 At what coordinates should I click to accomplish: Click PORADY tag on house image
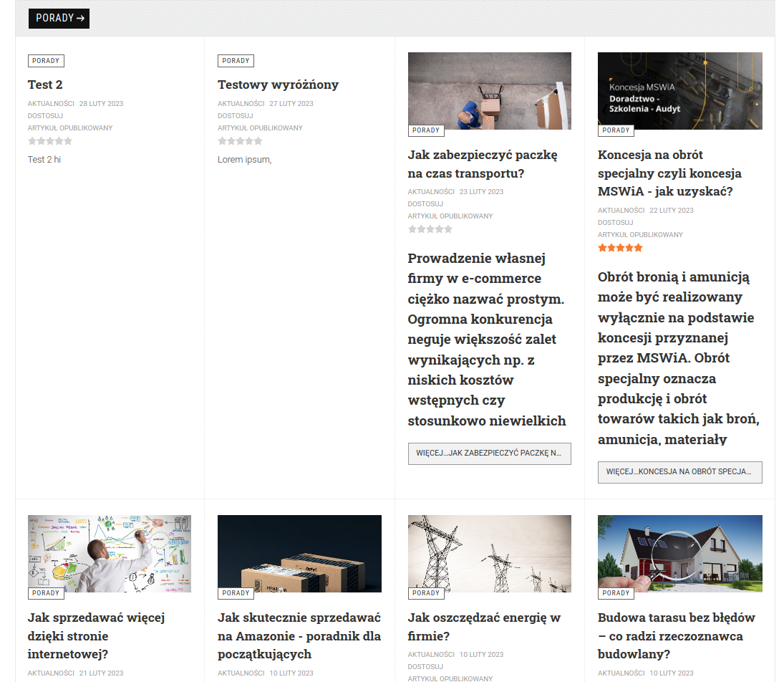(616, 593)
